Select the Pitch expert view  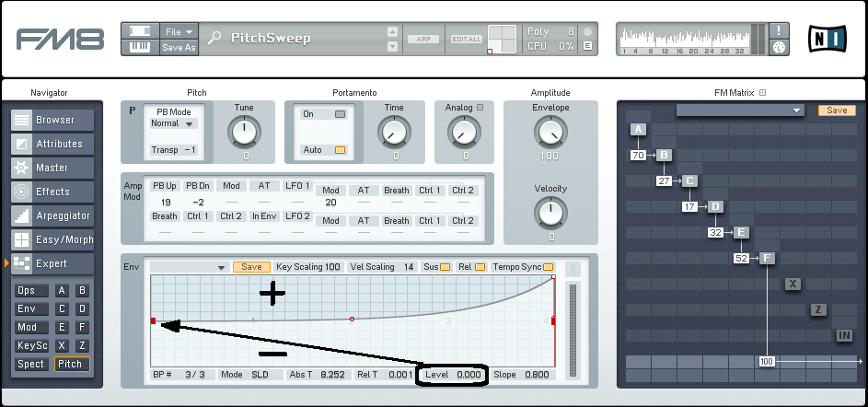tap(72, 364)
